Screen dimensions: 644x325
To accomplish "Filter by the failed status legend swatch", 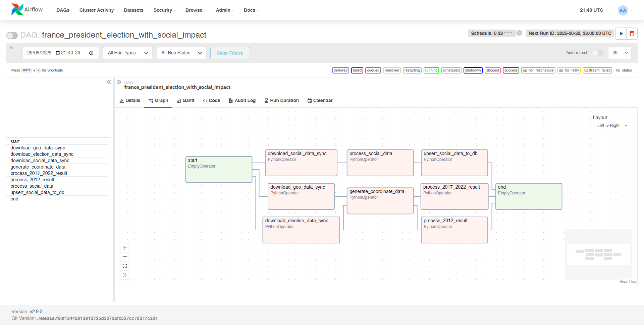I will [357, 71].
